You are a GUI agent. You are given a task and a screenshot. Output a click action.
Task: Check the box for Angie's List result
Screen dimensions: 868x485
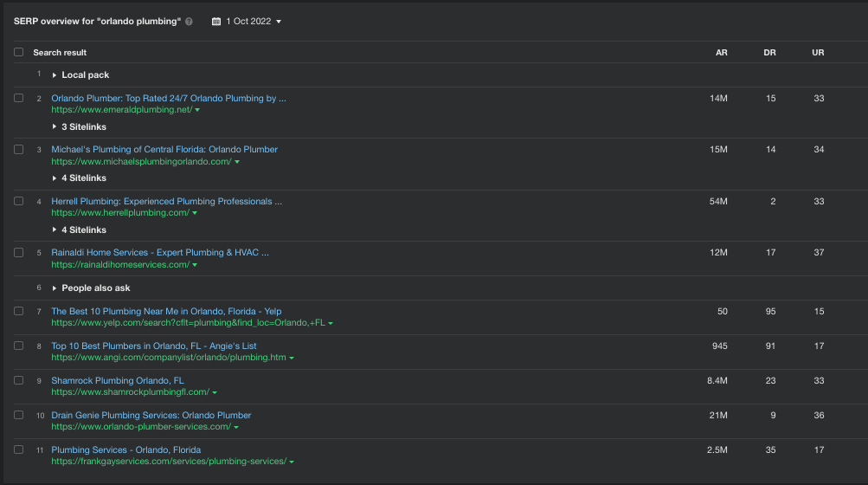[x=19, y=346]
